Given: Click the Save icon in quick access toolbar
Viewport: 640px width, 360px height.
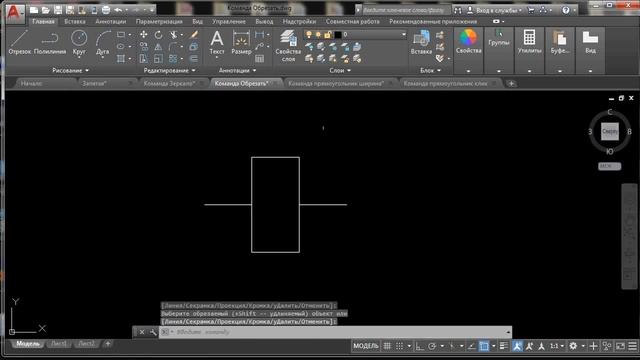Looking at the screenshot, I should click(58, 10).
